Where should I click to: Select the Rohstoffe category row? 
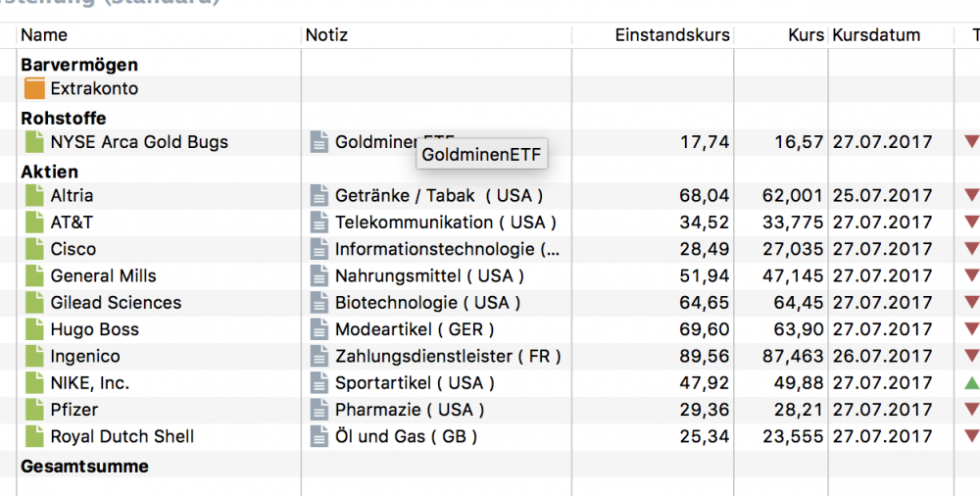coord(64,119)
